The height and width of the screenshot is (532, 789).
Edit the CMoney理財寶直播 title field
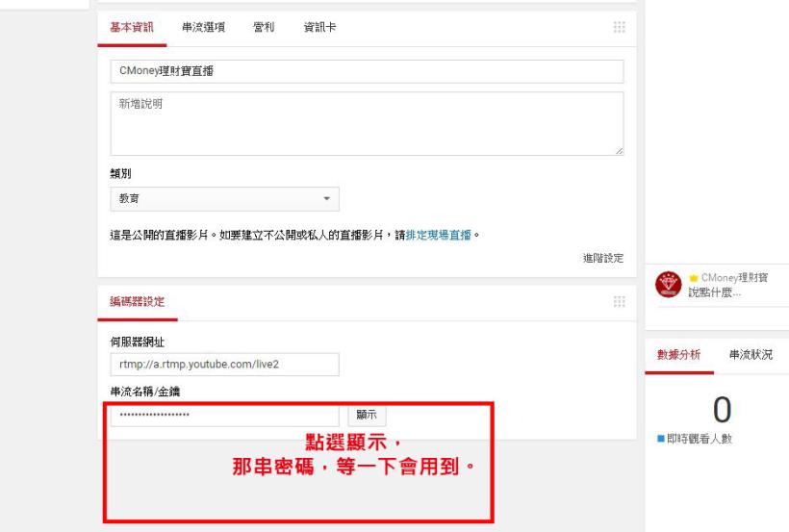(367, 71)
